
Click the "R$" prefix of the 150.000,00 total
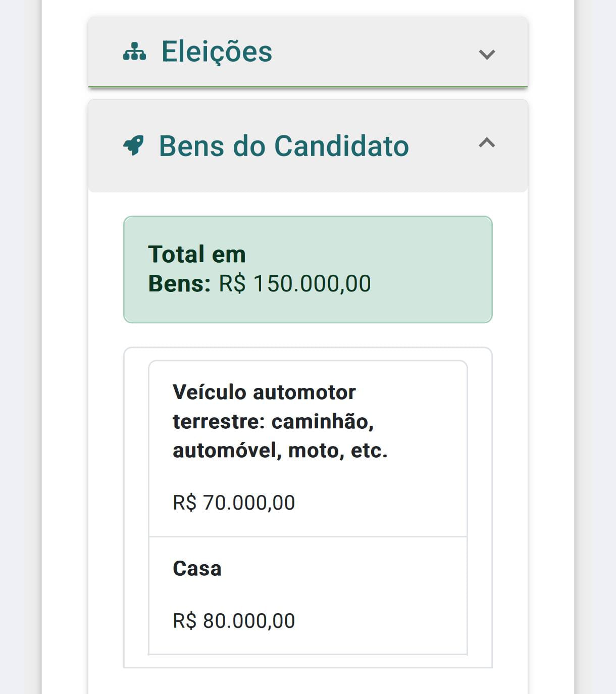click(232, 284)
